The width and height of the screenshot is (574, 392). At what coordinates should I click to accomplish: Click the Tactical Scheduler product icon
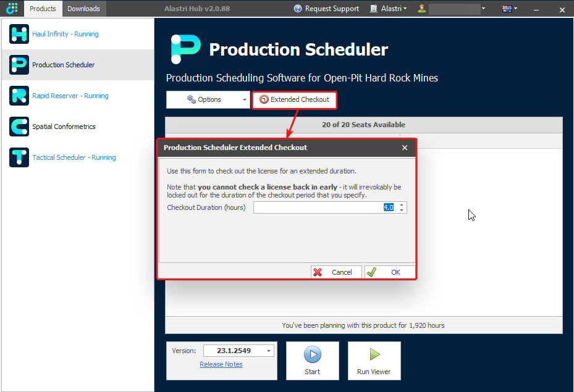pyautogui.click(x=19, y=157)
